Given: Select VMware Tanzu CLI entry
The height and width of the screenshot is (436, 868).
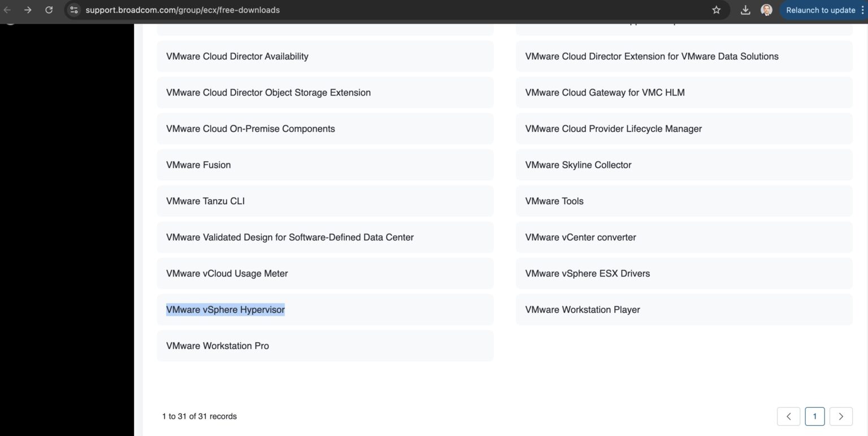Looking at the screenshot, I should click(205, 201).
